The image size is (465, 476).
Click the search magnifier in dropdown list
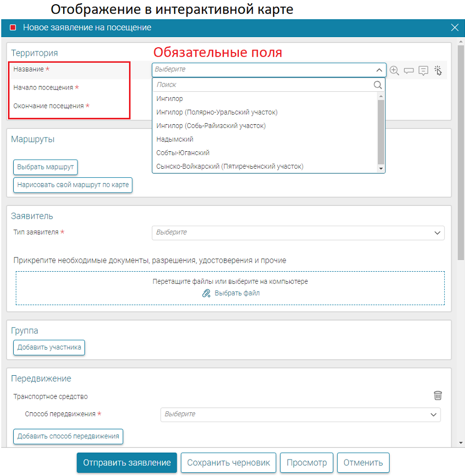coord(377,85)
